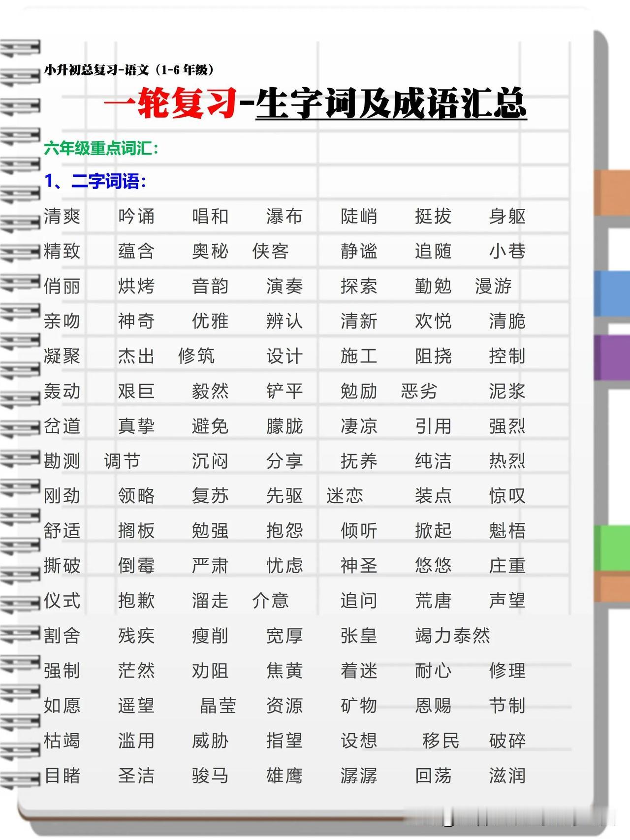Select the word 魁梧
The image size is (630, 840).
(507, 531)
